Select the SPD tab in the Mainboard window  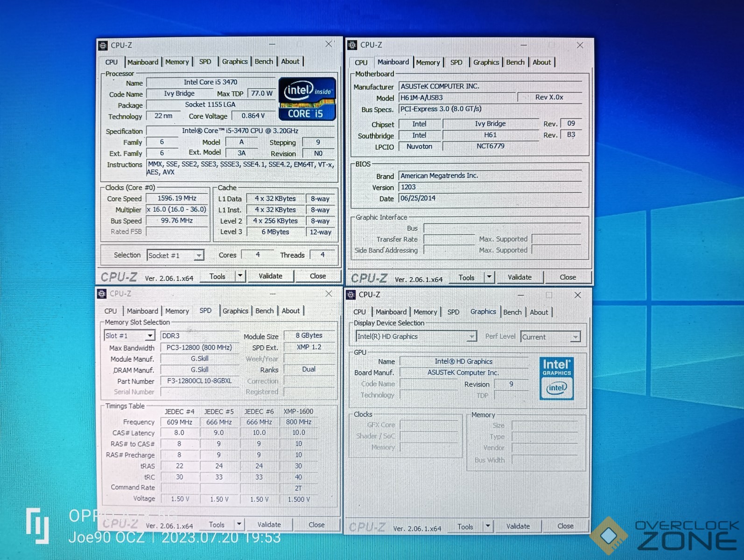[x=456, y=62]
